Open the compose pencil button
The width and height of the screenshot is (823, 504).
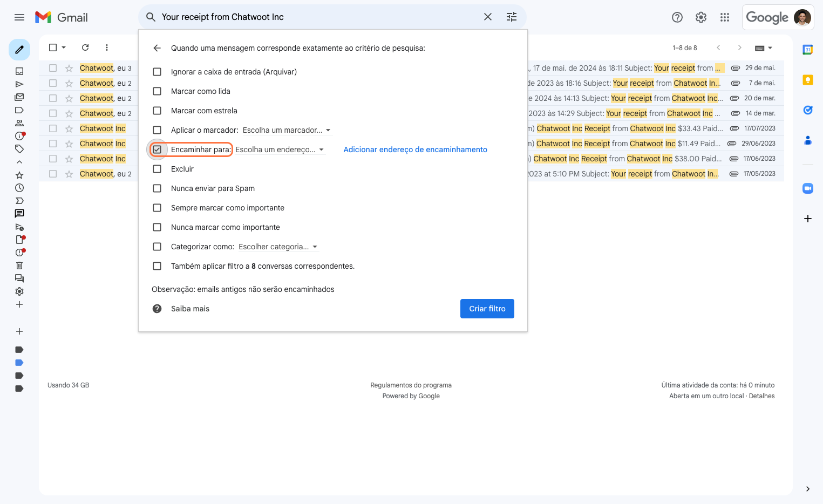[19, 50]
